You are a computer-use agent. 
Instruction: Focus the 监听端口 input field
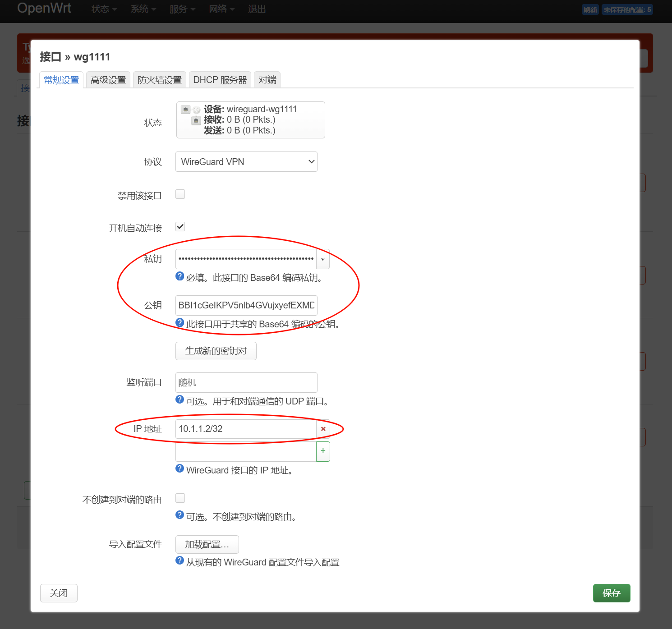click(246, 382)
